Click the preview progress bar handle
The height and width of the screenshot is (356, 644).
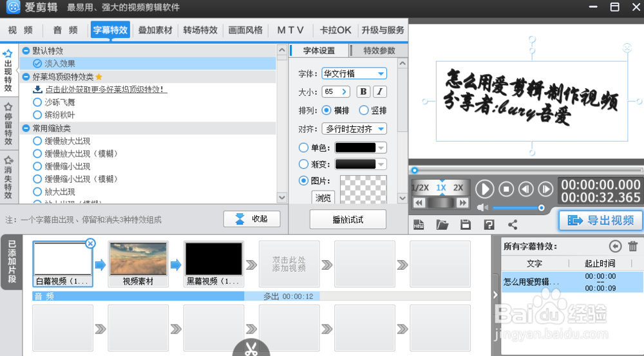414,170
